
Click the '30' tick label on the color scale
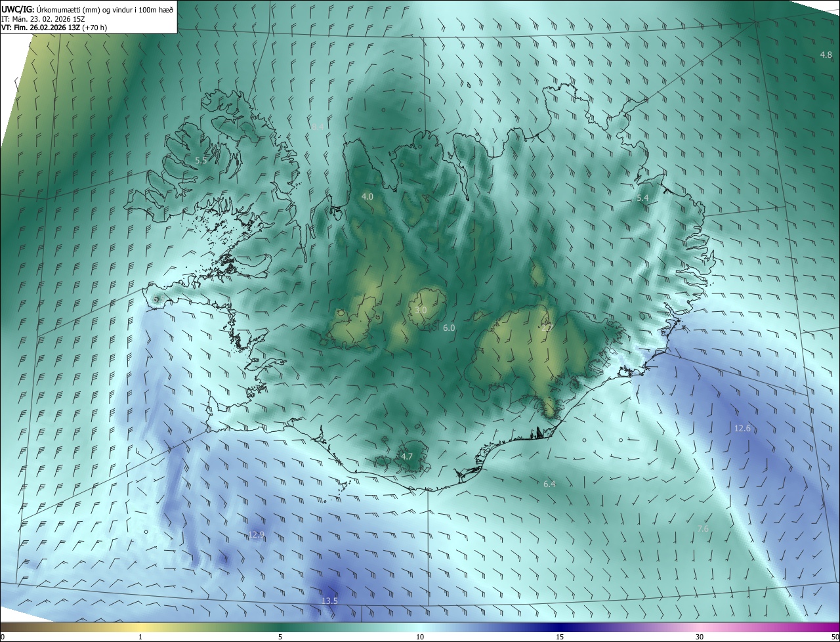(x=700, y=637)
